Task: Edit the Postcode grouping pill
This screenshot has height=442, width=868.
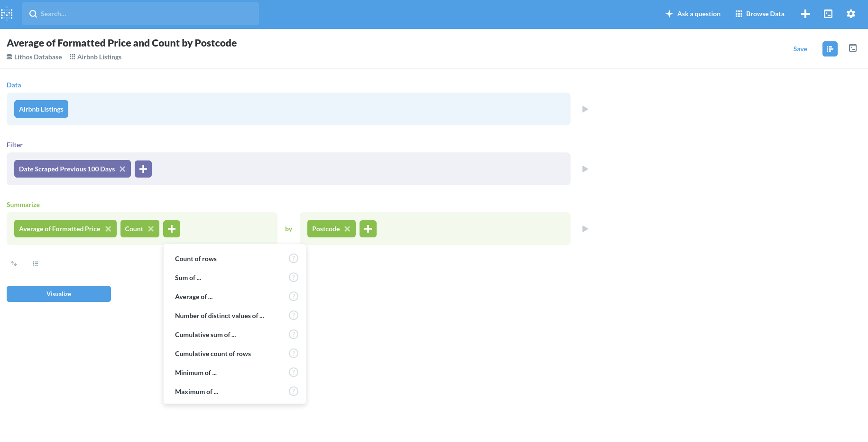Action: point(326,229)
